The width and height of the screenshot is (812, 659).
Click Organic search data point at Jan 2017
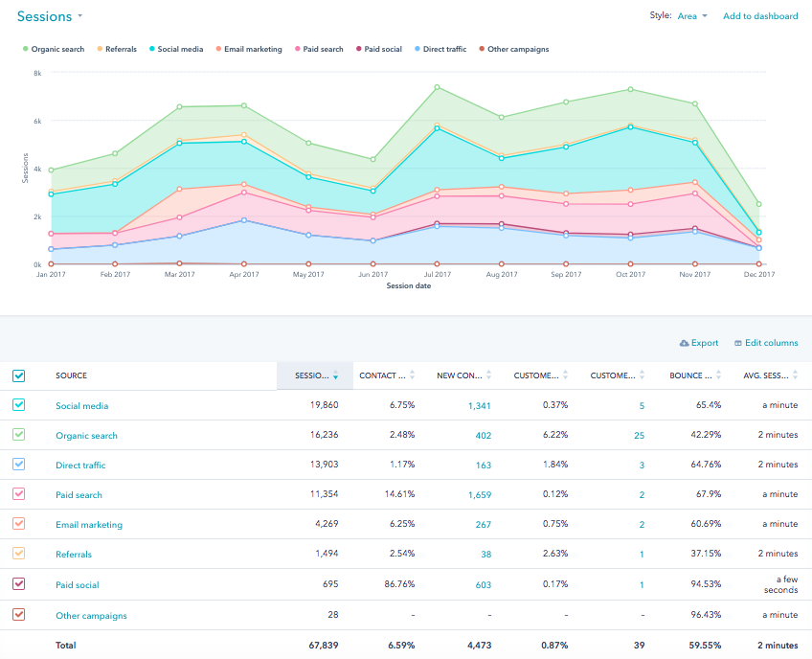51,170
